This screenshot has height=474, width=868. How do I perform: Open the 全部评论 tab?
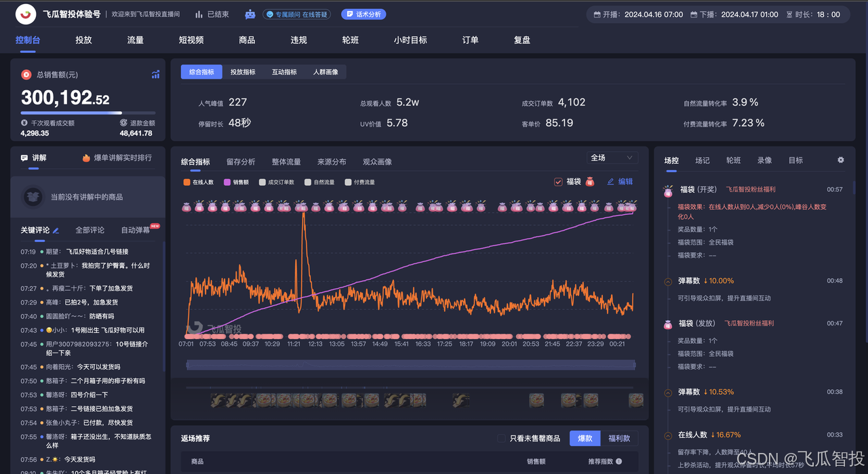point(90,231)
